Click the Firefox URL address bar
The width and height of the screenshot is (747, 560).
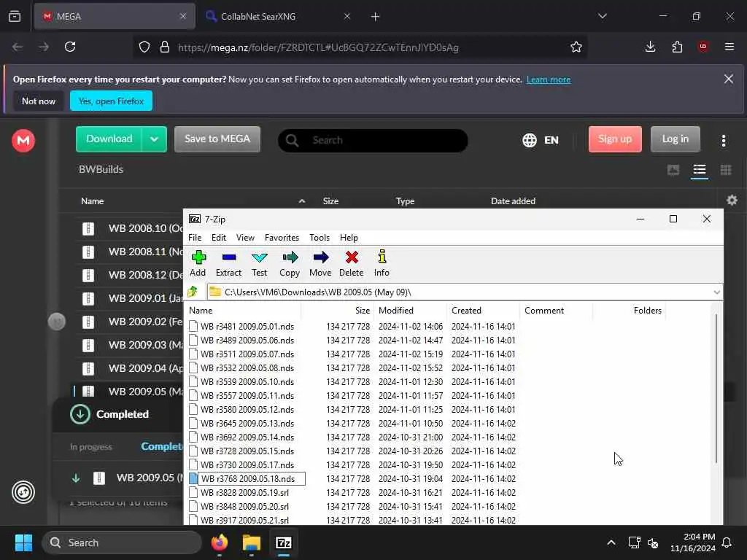click(360, 47)
